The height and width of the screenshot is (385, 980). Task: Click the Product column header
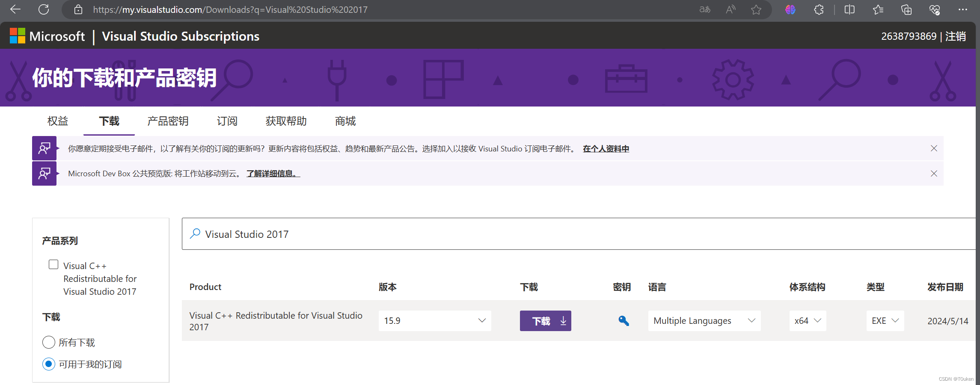click(x=205, y=287)
